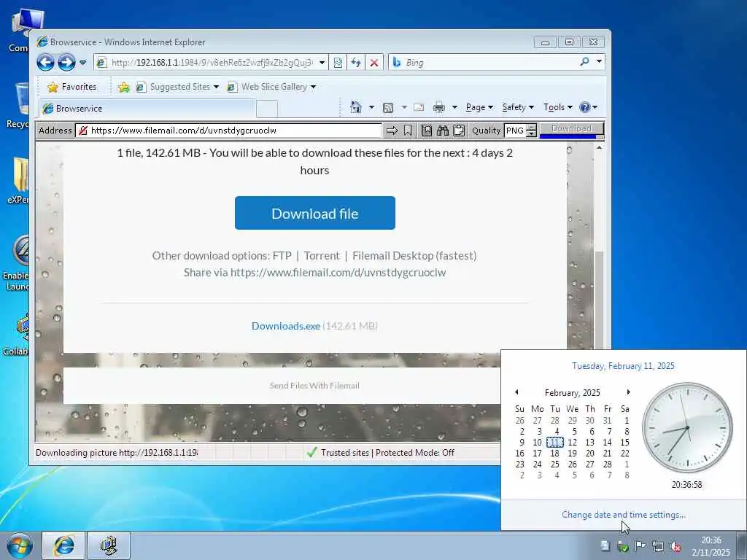This screenshot has height=560, width=747.
Task: Go to previous month in the calendar
Action: coord(516,392)
